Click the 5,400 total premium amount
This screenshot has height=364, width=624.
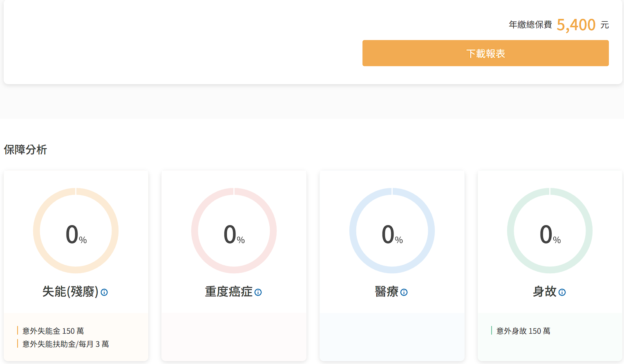point(576,25)
